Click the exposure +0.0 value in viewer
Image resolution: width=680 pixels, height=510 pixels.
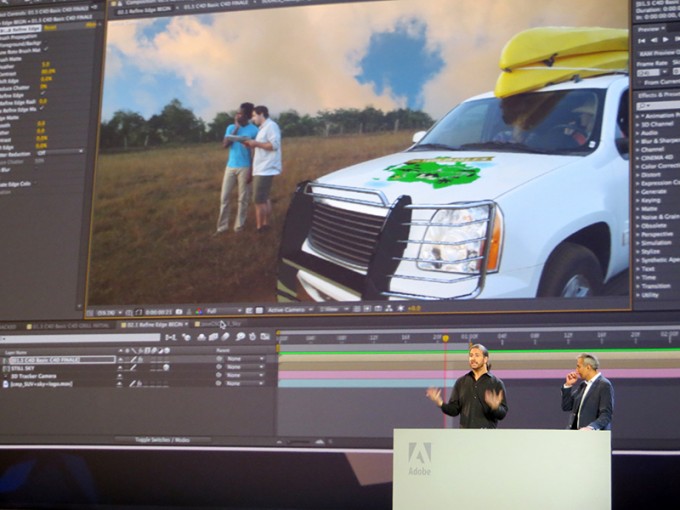click(414, 308)
